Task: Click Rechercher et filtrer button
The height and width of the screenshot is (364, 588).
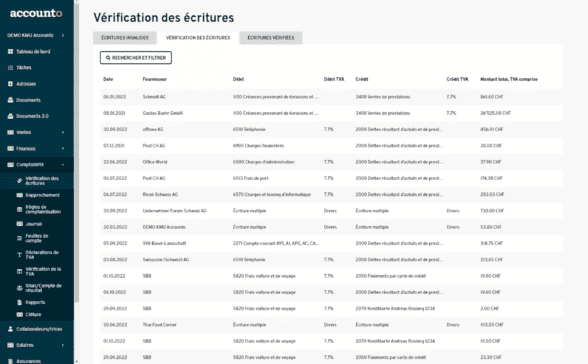Action: click(136, 58)
